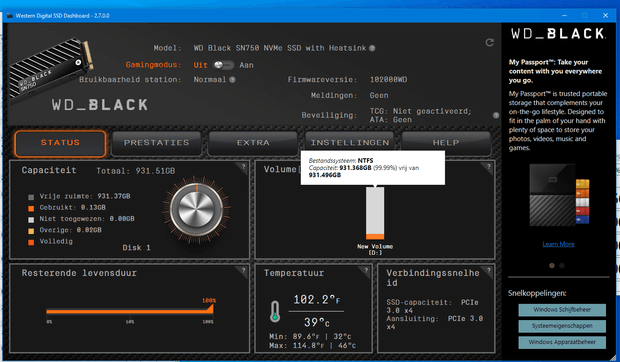This screenshot has width=620, height=362.
Task: Click the WD Black SSD drive image
Action: click(51, 67)
